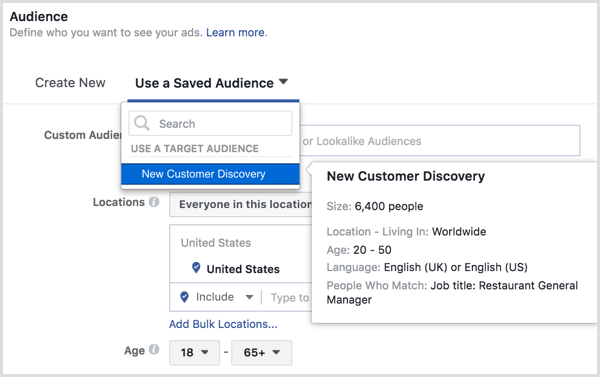
Task: Click Location - Living In: Worldwide text
Action: (x=406, y=232)
